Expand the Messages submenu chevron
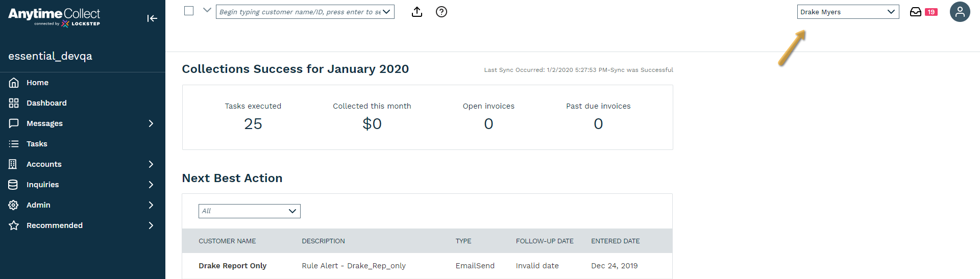 pyautogui.click(x=151, y=123)
